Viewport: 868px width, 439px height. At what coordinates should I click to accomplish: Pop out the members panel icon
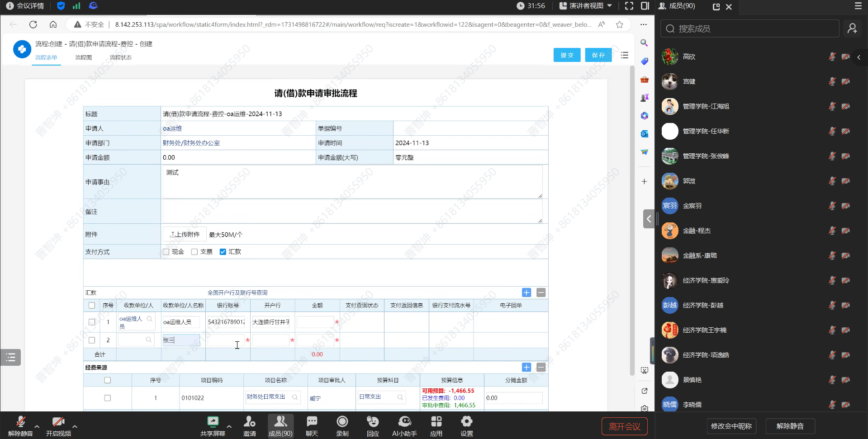point(716,7)
